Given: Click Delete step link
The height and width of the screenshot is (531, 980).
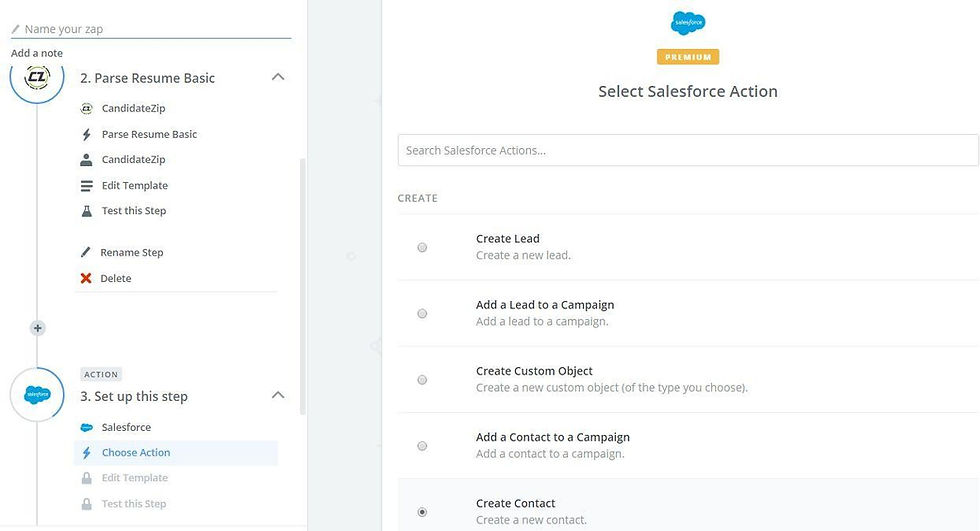Looking at the screenshot, I should pos(116,279).
